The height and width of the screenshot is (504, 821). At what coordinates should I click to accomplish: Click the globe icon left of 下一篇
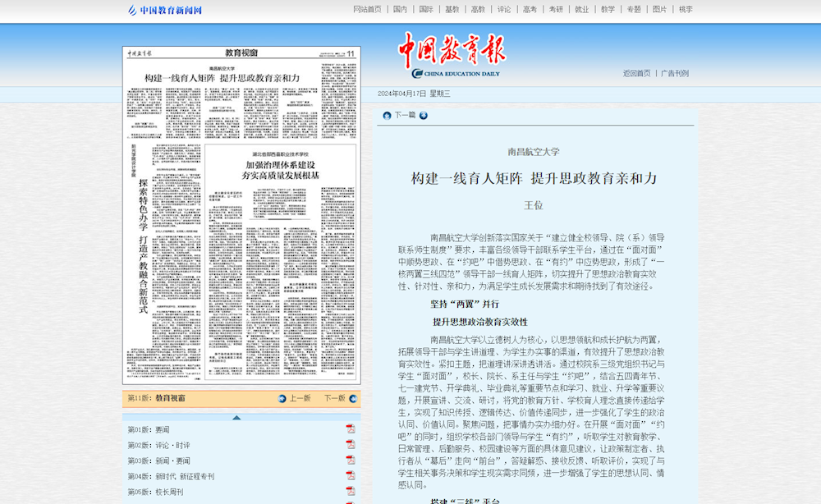pos(386,116)
